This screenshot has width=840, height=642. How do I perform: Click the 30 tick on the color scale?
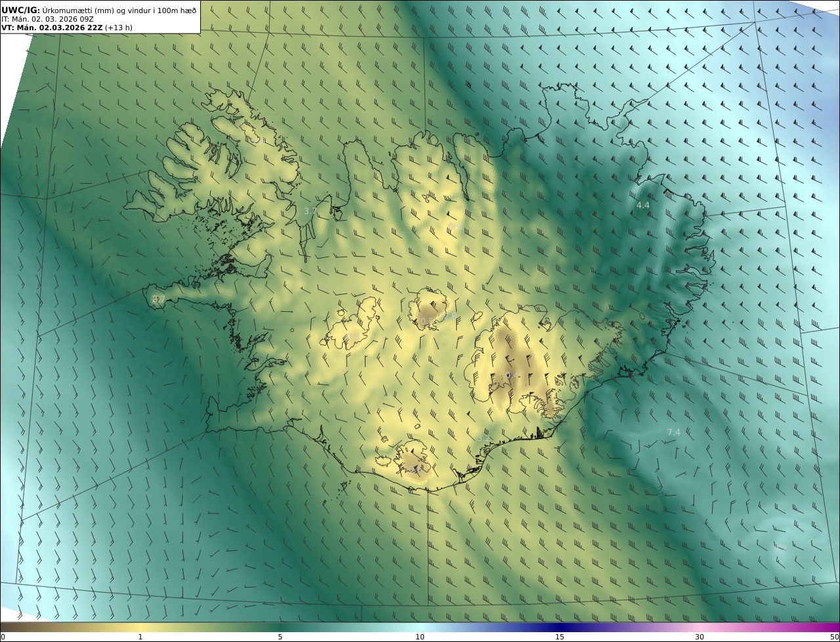700,637
